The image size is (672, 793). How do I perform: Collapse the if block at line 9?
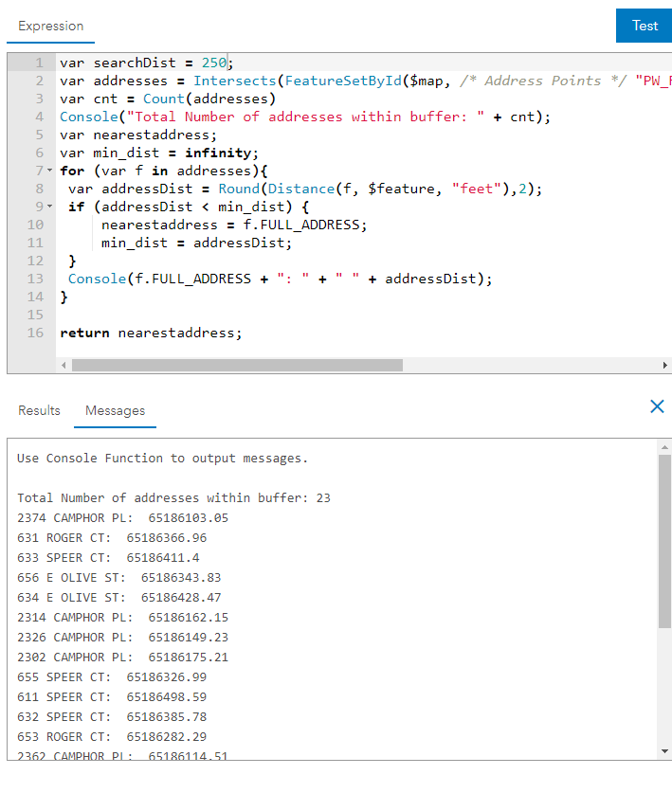point(49,207)
